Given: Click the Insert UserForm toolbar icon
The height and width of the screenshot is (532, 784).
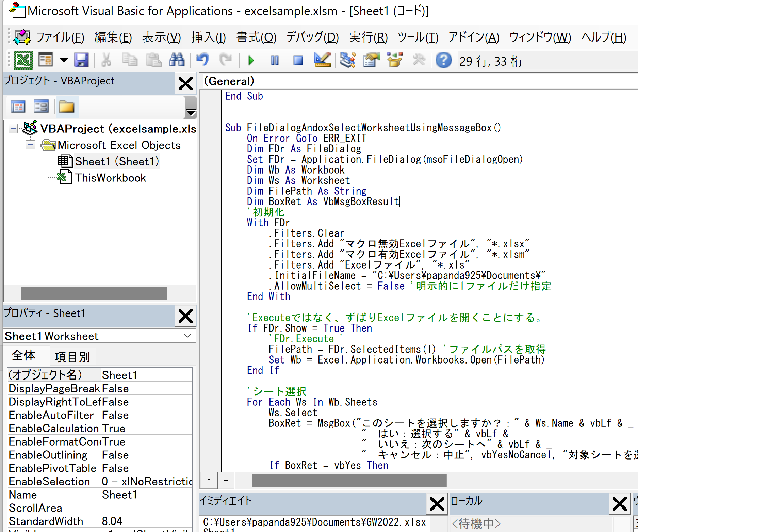Looking at the screenshot, I should [x=46, y=61].
